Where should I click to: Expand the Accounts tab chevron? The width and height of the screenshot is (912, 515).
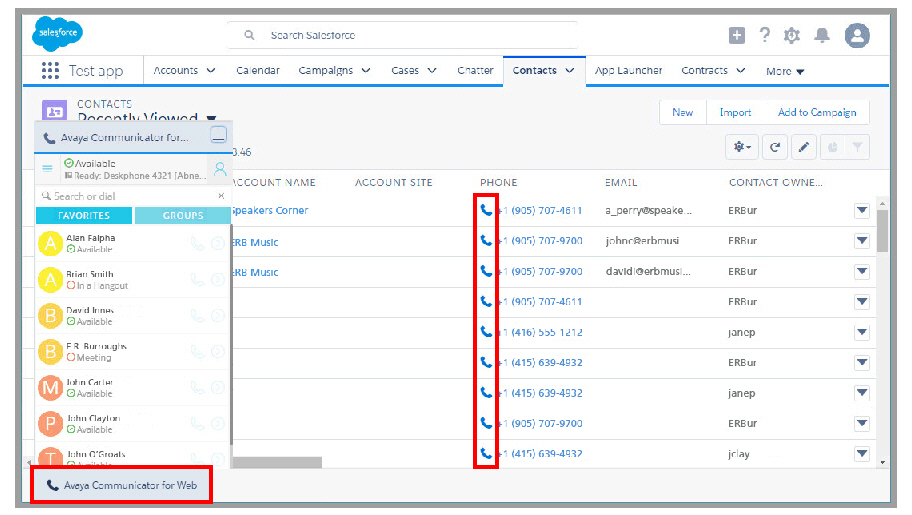click(211, 70)
